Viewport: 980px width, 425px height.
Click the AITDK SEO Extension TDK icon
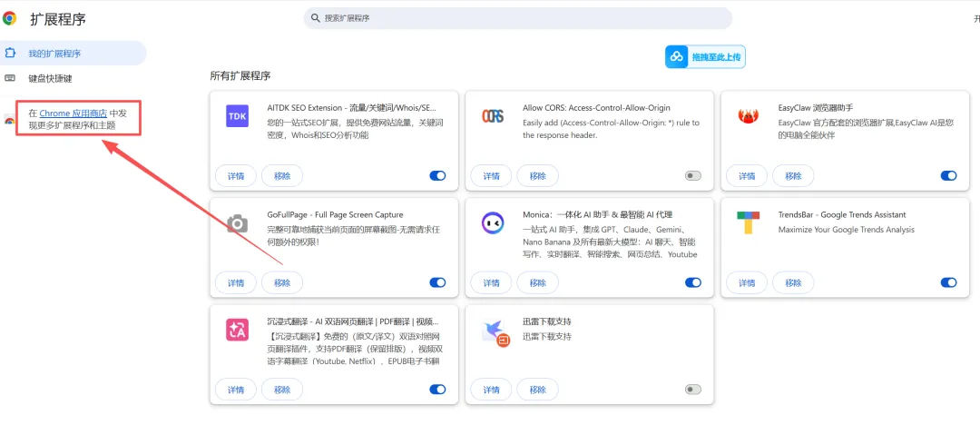tap(238, 116)
